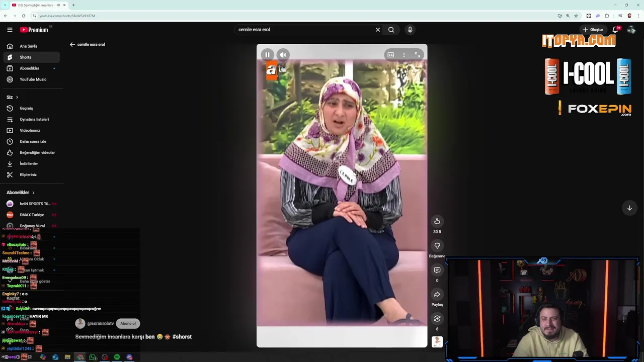Open YouTube notifications bell
Screen dimensions: 644x362
click(x=615, y=30)
